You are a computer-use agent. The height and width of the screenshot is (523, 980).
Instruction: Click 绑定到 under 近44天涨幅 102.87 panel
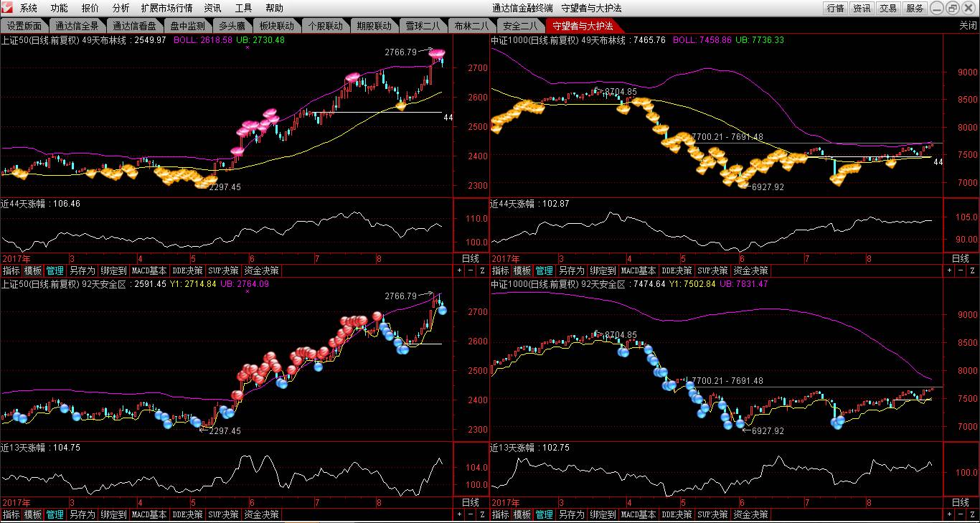pyautogui.click(x=603, y=270)
